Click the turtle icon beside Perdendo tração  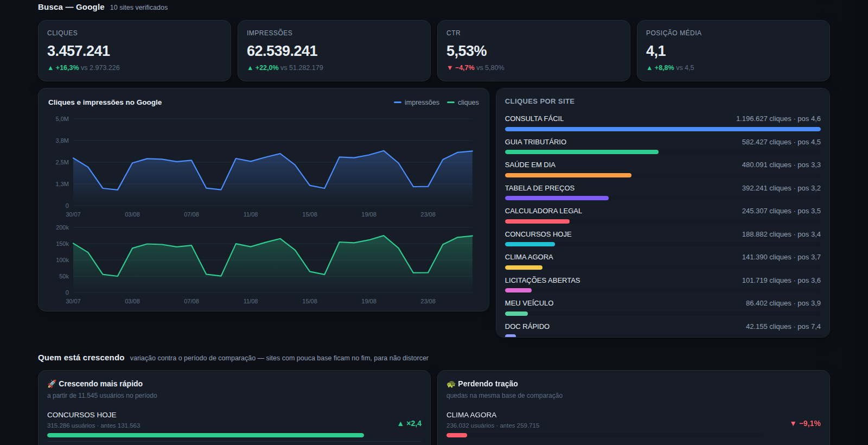click(x=451, y=384)
